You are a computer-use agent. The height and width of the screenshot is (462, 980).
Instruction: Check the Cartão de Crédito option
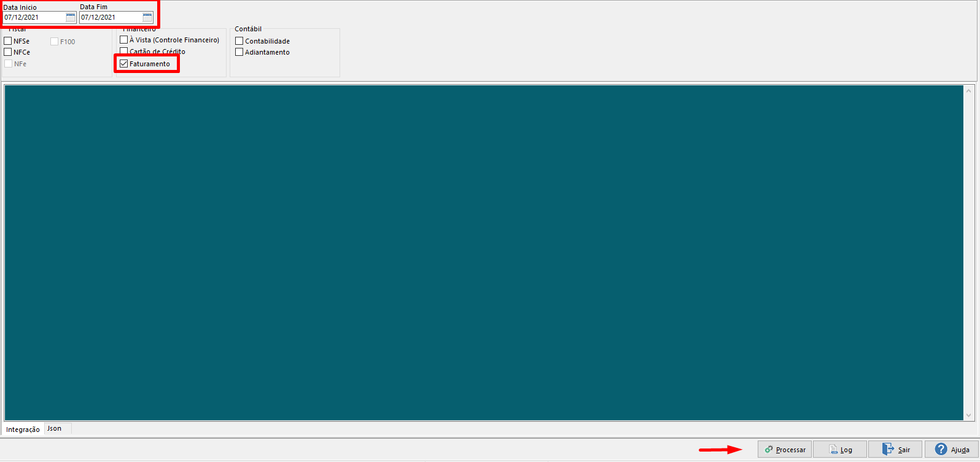tap(124, 52)
